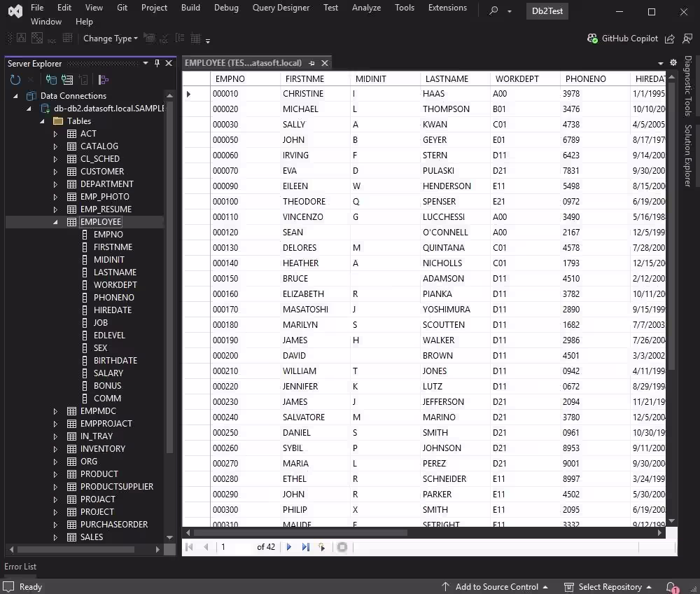This screenshot has width=700, height=594.
Task: Open the Query Designer menu
Action: tap(281, 8)
